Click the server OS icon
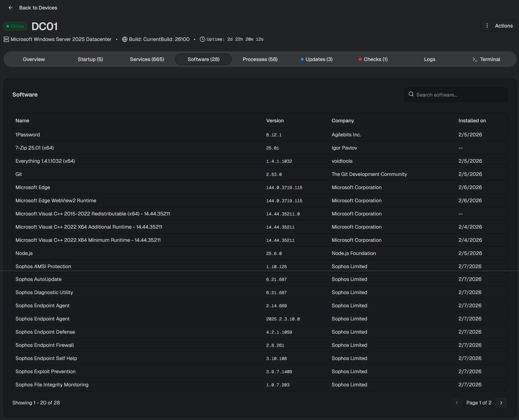This screenshot has width=519, height=420. click(x=6, y=39)
